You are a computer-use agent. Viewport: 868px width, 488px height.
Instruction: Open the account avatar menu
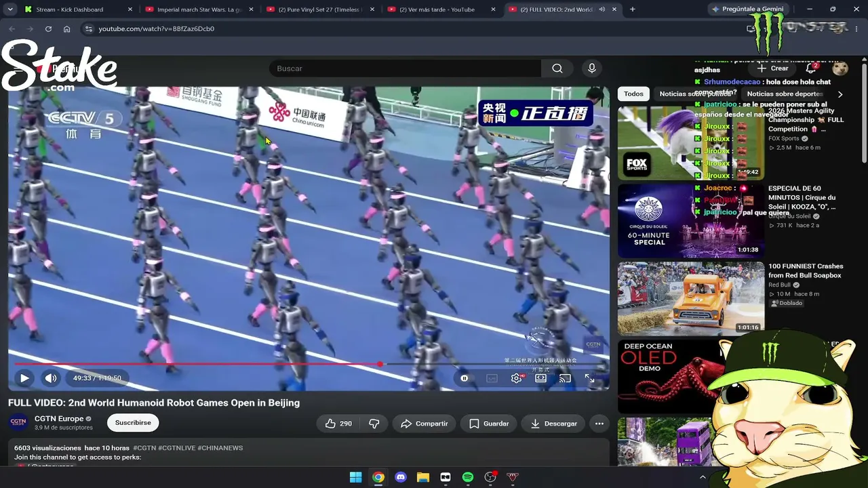[x=840, y=68]
